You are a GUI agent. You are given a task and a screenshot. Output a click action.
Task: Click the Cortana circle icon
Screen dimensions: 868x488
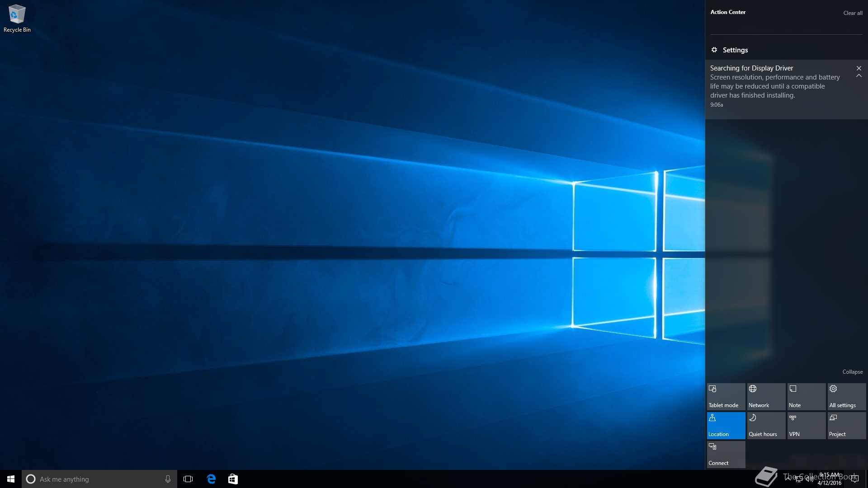31,479
